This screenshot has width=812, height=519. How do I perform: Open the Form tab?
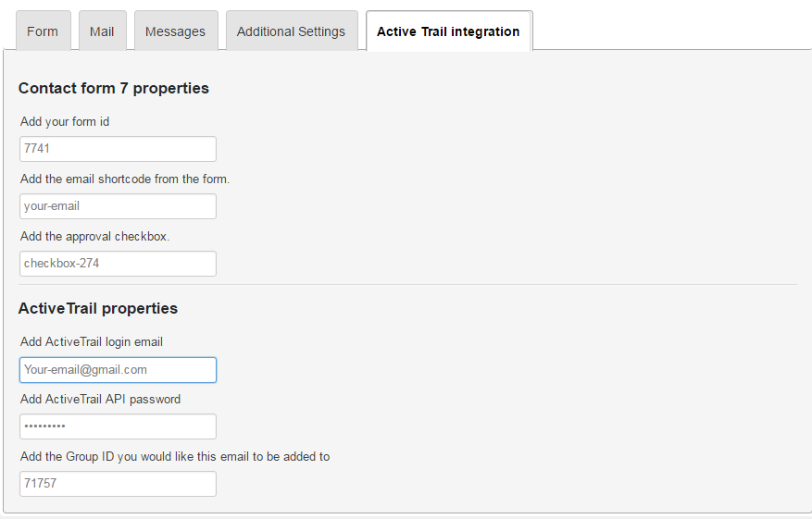coord(43,31)
